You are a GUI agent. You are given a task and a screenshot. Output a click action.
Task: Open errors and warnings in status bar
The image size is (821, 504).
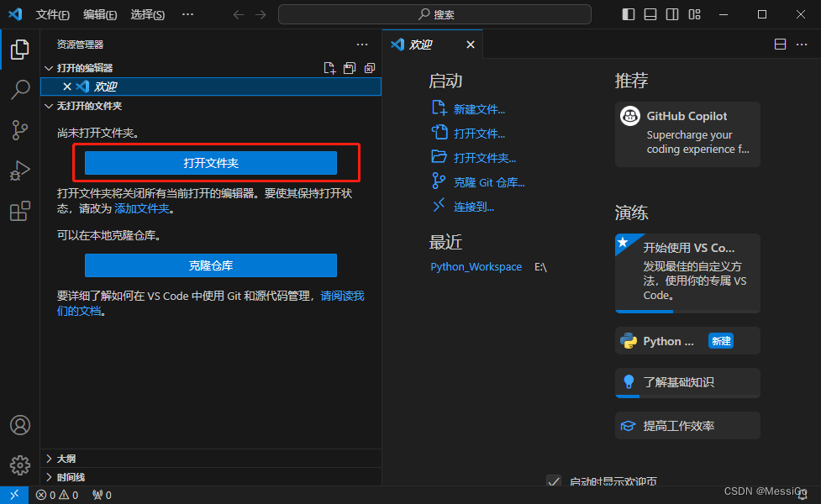tap(57, 495)
